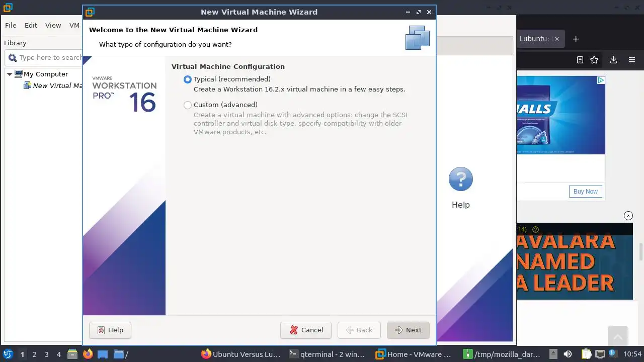Click the Halls advertisement image
This screenshot has width=644, height=362.
coord(561,115)
